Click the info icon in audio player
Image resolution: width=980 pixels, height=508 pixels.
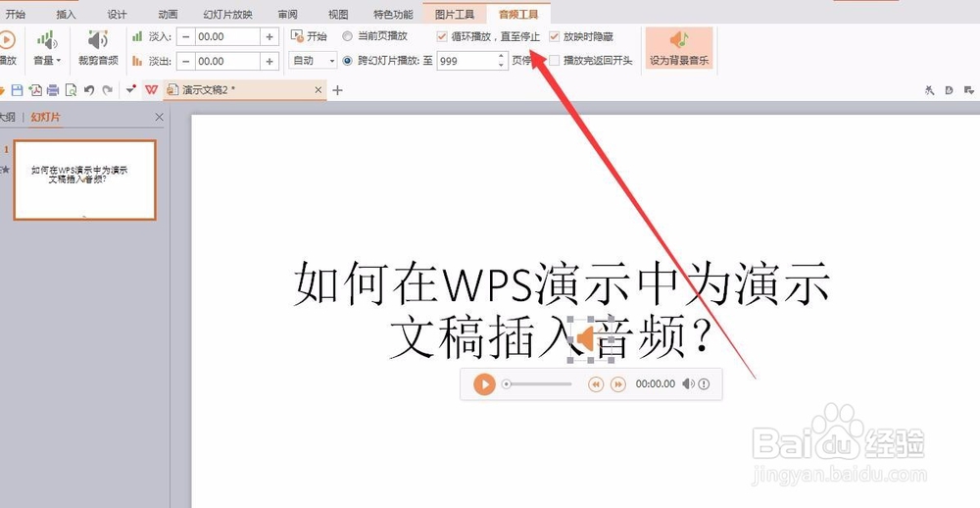[705, 384]
